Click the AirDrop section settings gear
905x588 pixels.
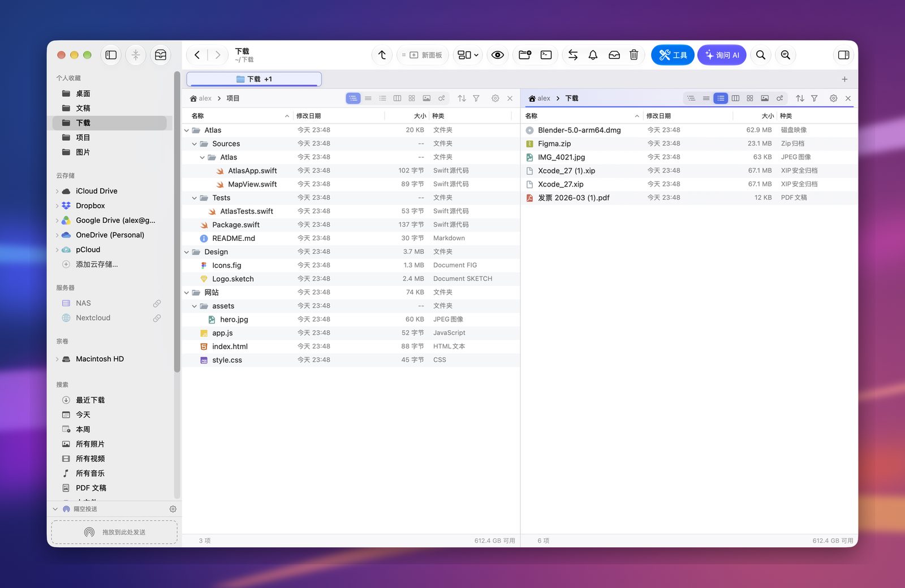pyautogui.click(x=173, y=509)
